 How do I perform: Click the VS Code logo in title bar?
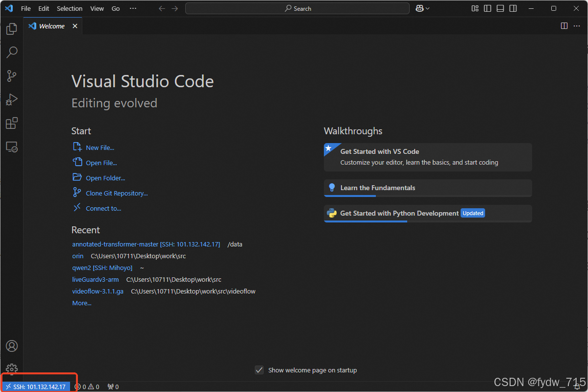coord(9,8)
